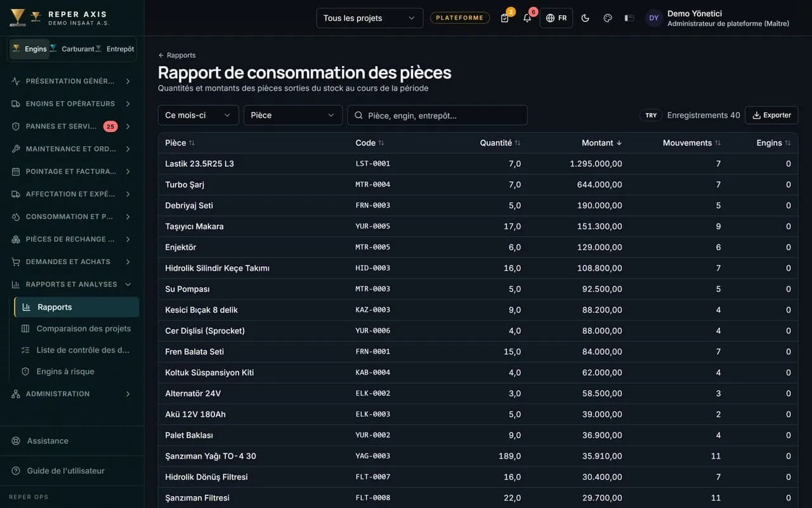
Task: Switch to the Engins module tab
Action: (x=29, y=49)
